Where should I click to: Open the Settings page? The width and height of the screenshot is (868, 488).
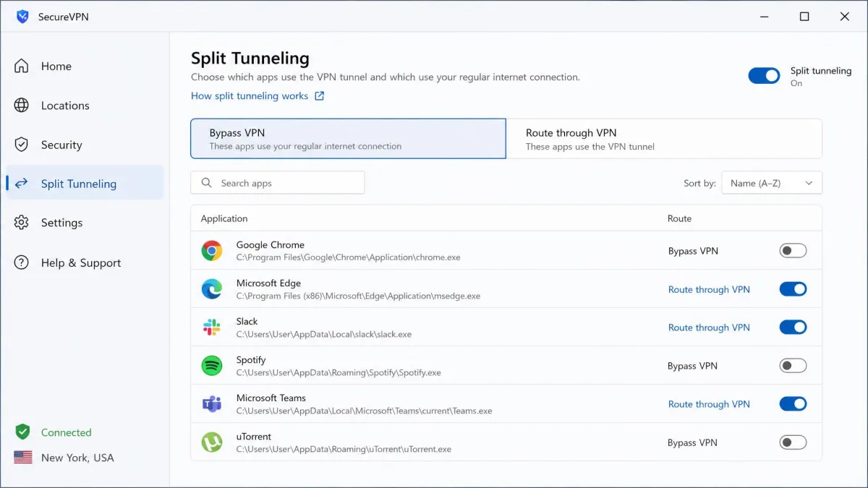[85, 223]
